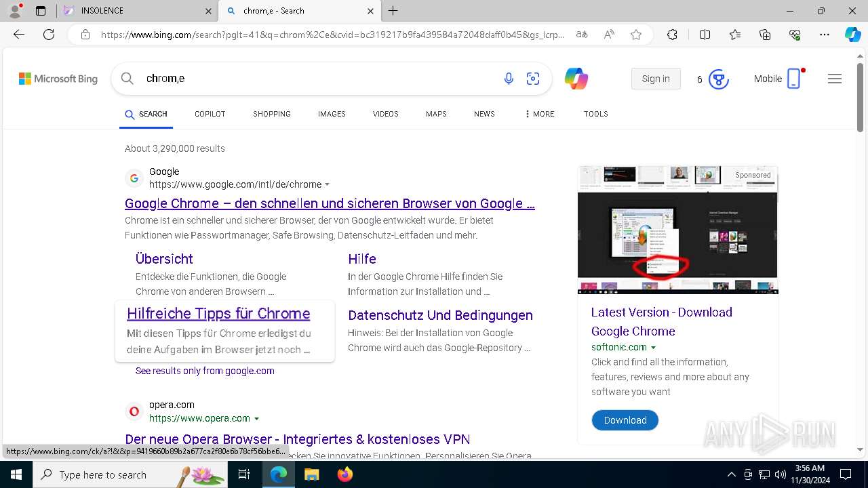Launch Firefox from taskbar

(345, 474)
